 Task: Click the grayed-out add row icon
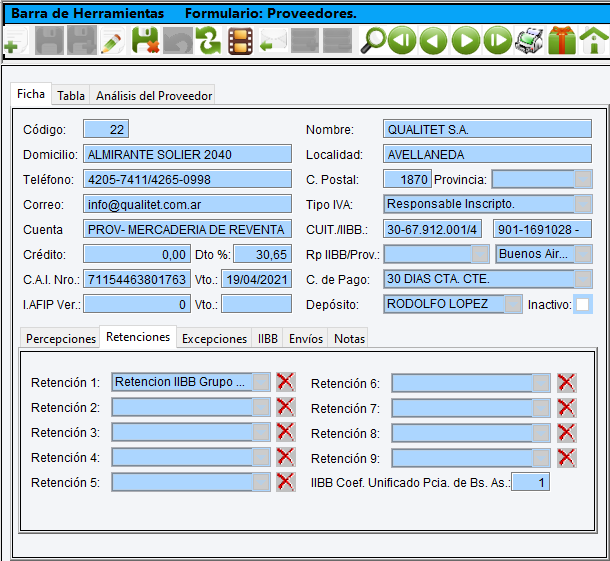pyautogui.click(x=305, y=40)
